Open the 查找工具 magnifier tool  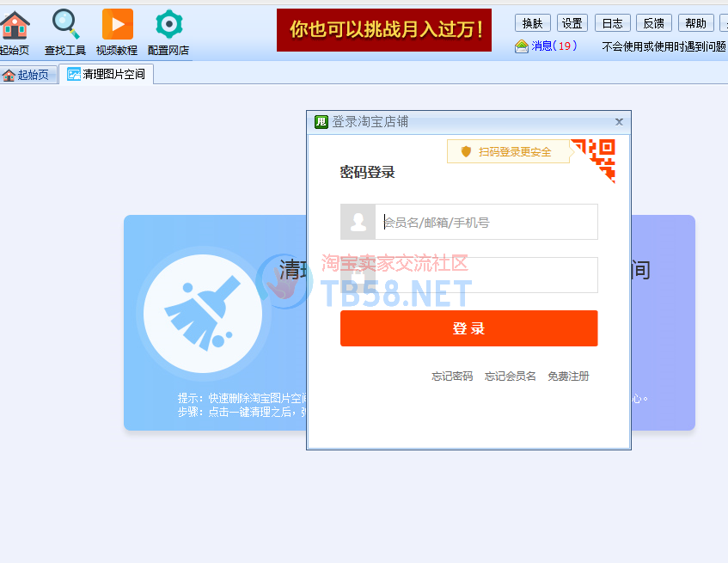65,33
